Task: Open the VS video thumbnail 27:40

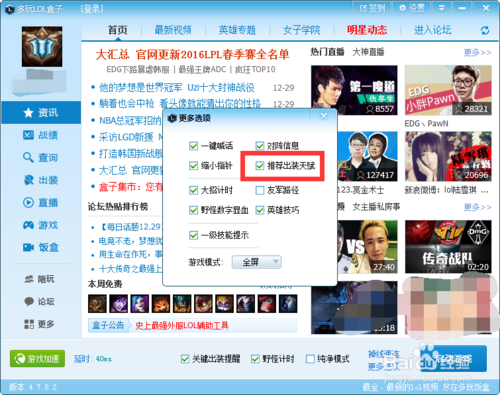Action: point(367,247)
